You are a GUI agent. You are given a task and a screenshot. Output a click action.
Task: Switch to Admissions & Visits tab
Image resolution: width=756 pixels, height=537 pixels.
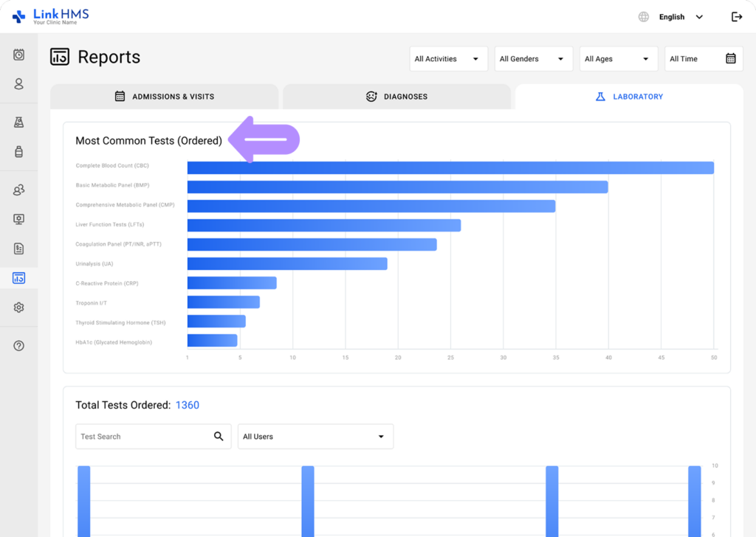tap(165, 97)
